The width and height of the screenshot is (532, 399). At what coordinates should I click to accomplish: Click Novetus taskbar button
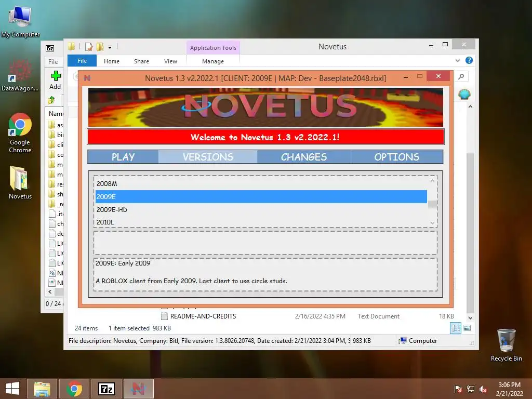point(138,389)
